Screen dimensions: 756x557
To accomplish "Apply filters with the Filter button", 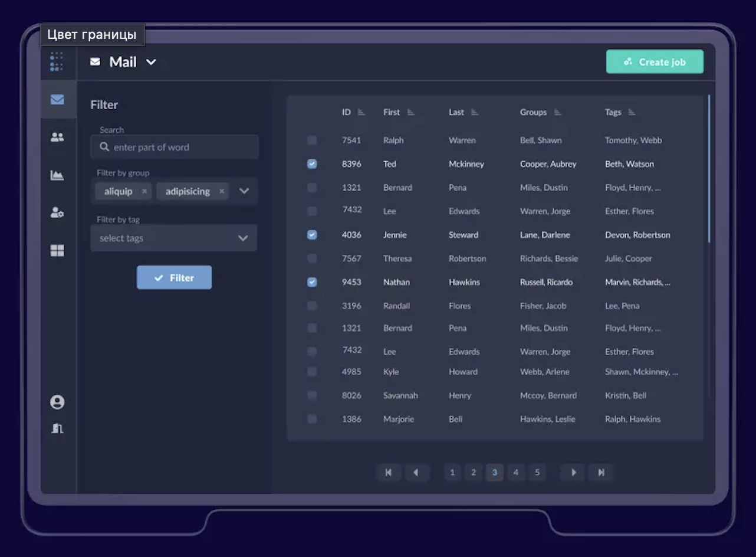I will coord(174,277).
